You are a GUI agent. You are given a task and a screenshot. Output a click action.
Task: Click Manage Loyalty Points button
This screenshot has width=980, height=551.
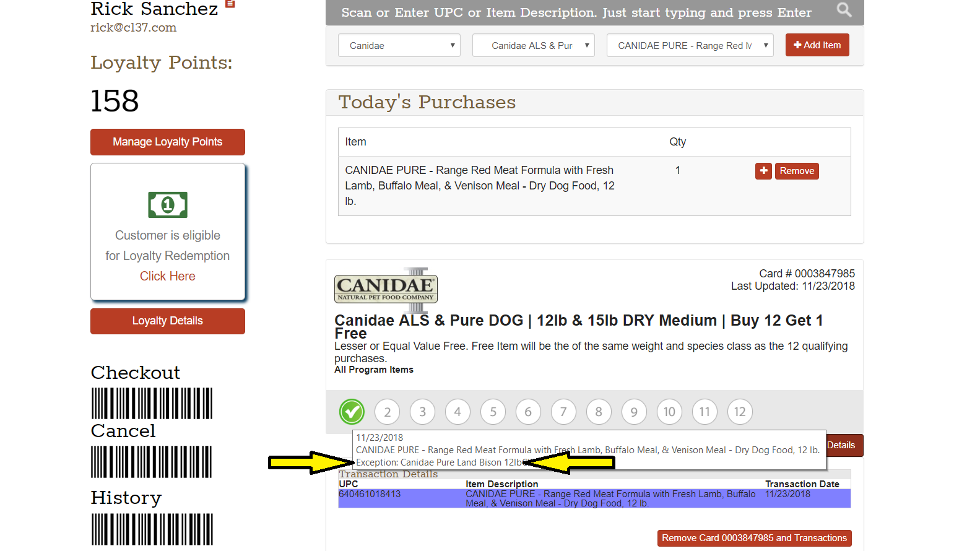(168, 142)
